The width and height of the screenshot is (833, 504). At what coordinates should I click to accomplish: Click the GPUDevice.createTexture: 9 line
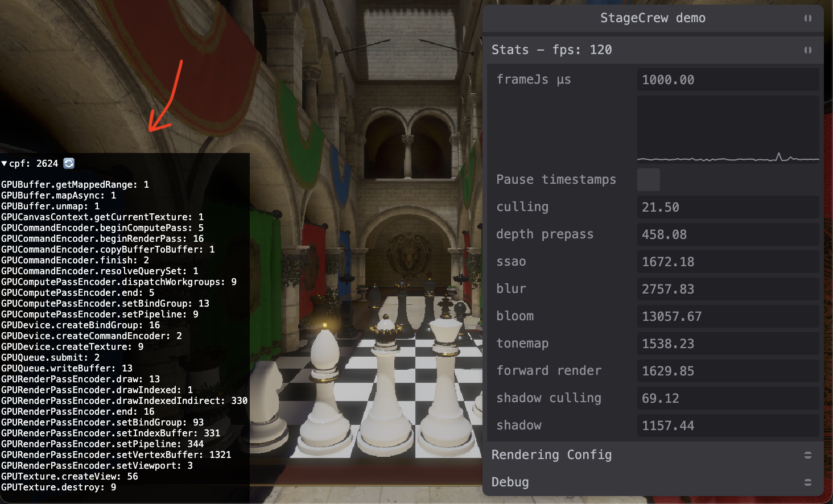click(x=72, y=346)
